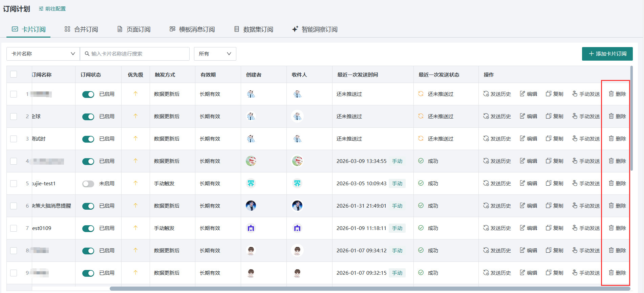Disable the subscription toggle in row 1
This screenshot has width=644, height=293.
(x=88, y=94)
